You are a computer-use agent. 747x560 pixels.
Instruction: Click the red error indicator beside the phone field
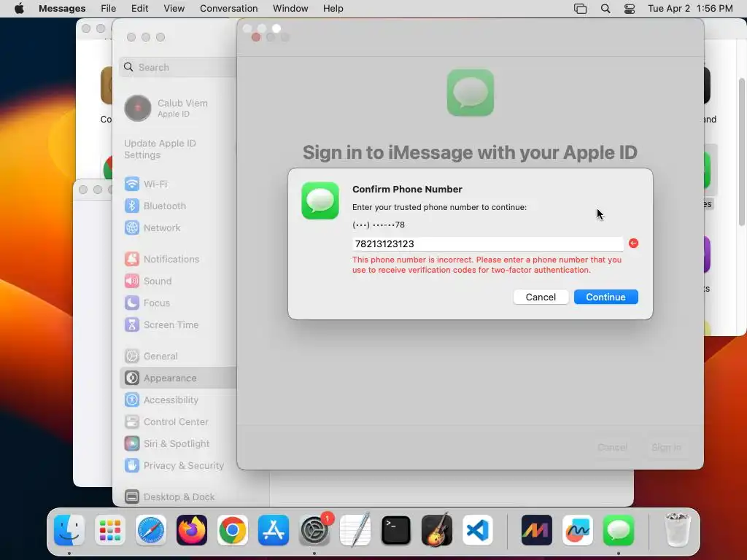coord(633,244)
